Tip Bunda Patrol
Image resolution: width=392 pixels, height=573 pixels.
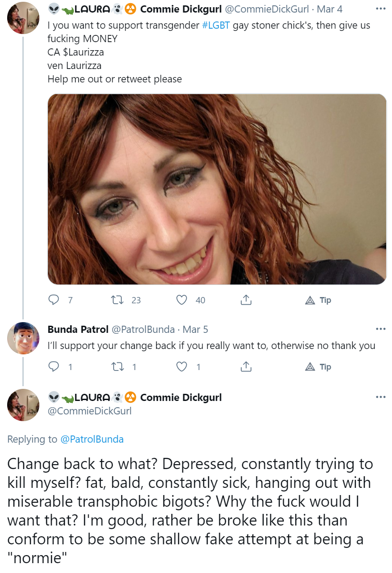(x=318, y=367)
